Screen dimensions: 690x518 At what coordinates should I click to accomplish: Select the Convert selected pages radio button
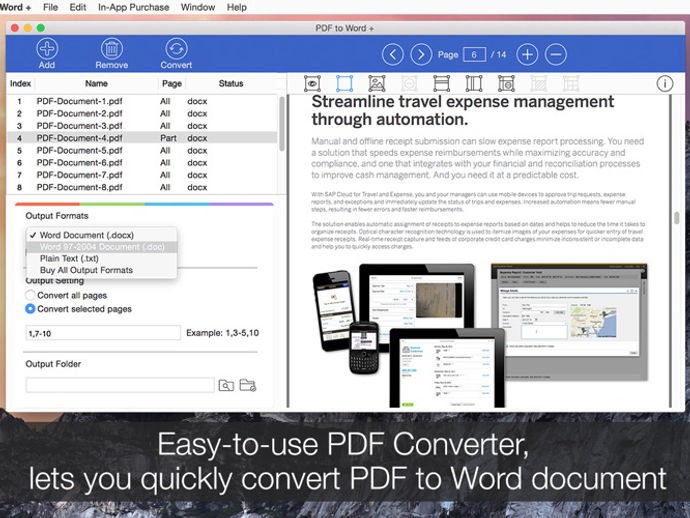tap(30, 309)
